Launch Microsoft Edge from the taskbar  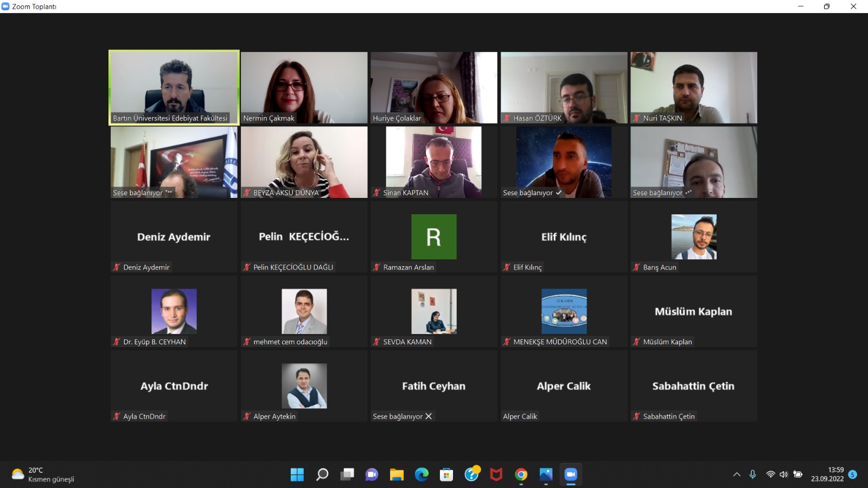[422, 474]
